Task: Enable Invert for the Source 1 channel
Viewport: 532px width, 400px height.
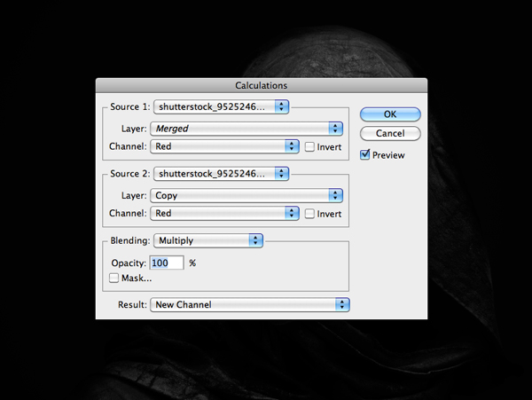Action: pos(310,146)
